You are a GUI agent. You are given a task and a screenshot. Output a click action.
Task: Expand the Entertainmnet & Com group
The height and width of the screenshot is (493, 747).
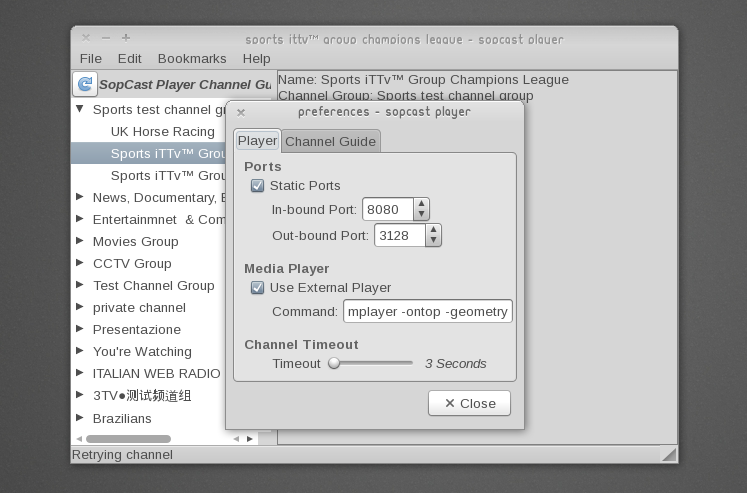tap(80, 219)
